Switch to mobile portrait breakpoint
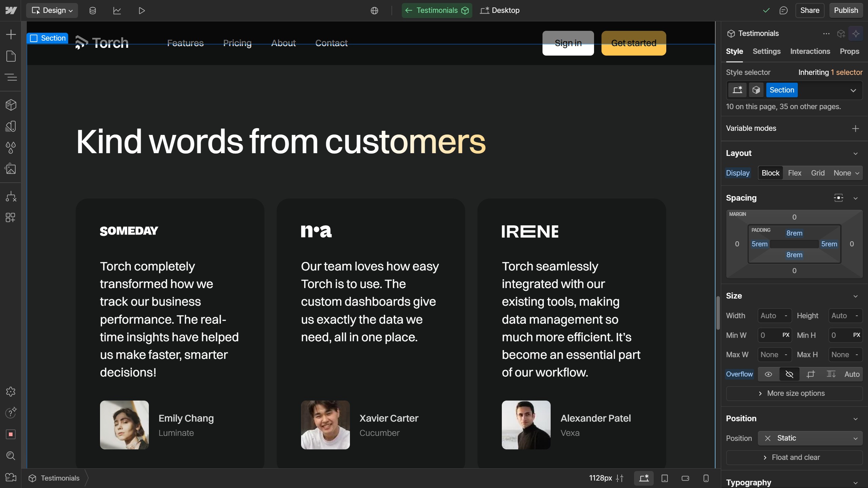Screen dimensions: 868x488 [x=706, y=478]
